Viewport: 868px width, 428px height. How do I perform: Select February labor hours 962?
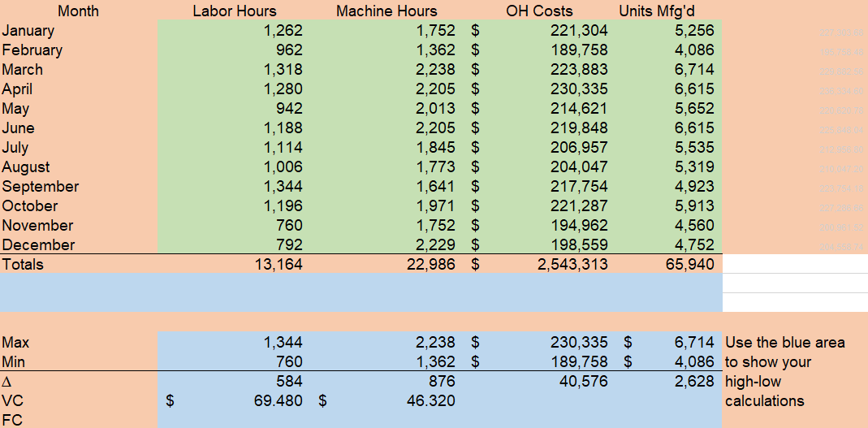(x=289, y=50)
